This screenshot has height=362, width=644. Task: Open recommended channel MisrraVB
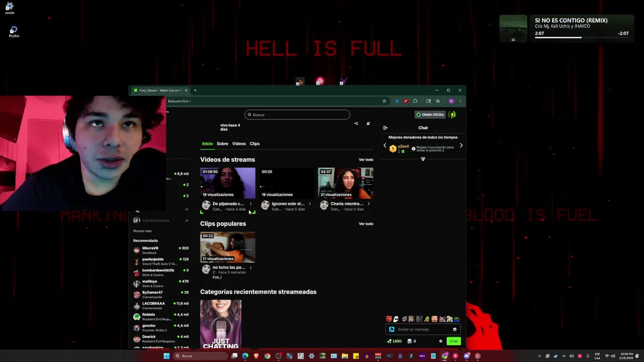coord(161,250)
